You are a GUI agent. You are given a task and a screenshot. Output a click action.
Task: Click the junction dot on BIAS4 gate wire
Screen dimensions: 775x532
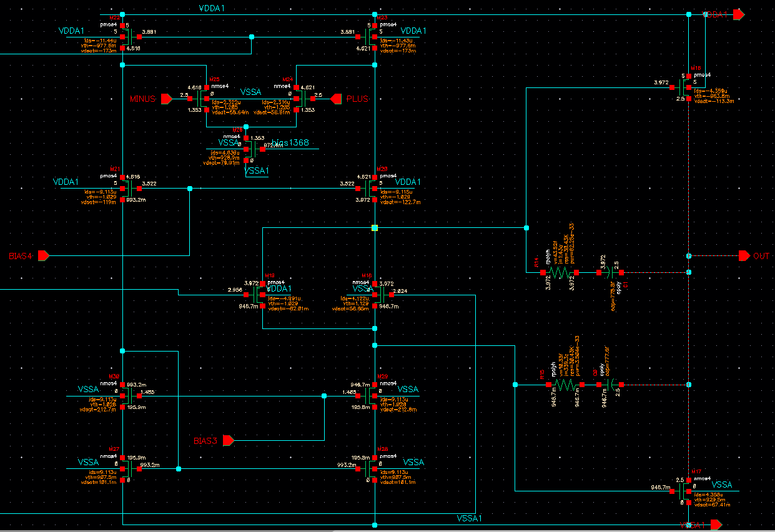point(189,188)
